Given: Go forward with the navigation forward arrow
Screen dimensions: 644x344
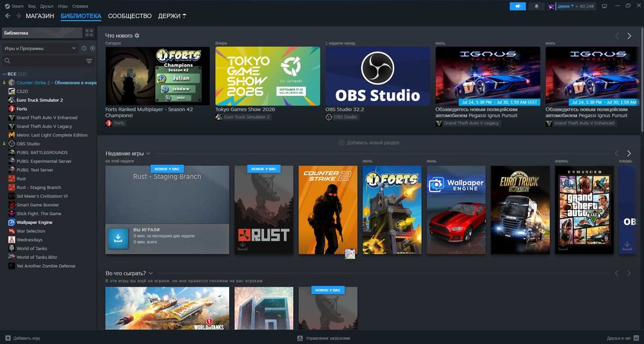Looking at the screenshot, I should (18, 15).
